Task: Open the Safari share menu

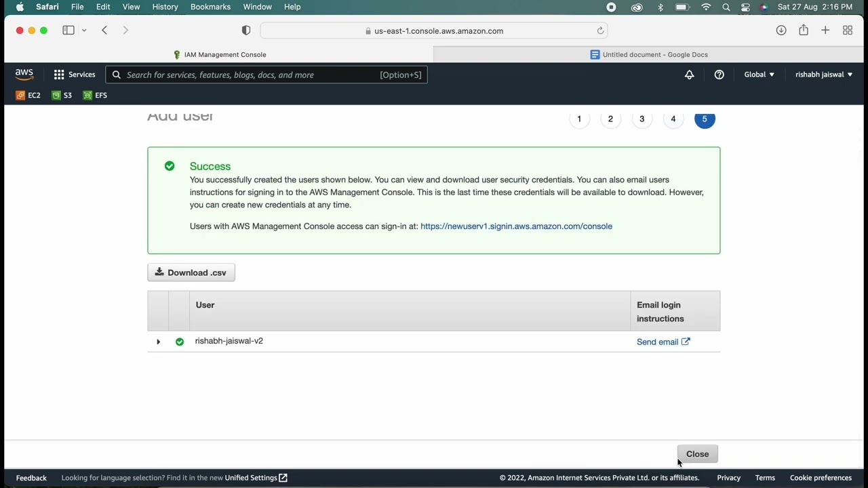Action: (804, 30)
